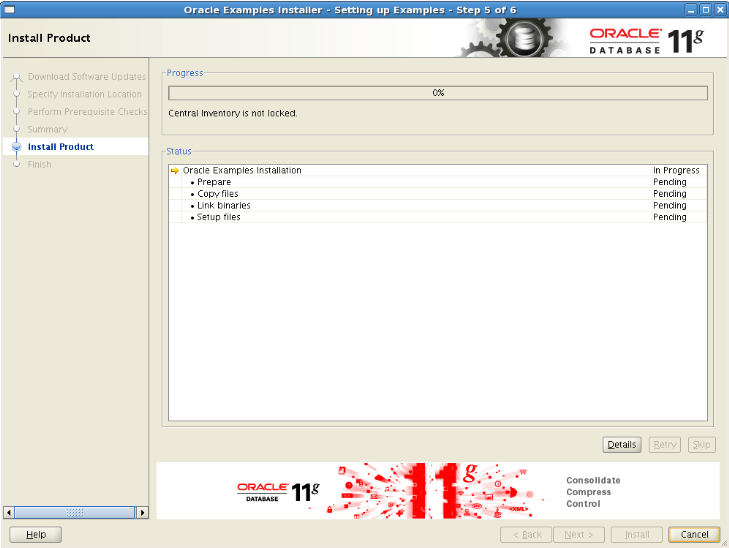Click the Install button
The width and height of the screenshot is (729, 548).
pos(636,535)
